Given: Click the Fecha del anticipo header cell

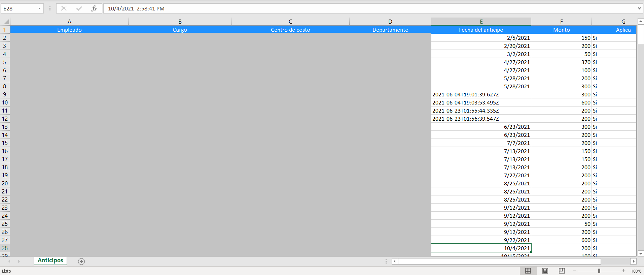Looking at the screenshot, I should coord(481,30).
